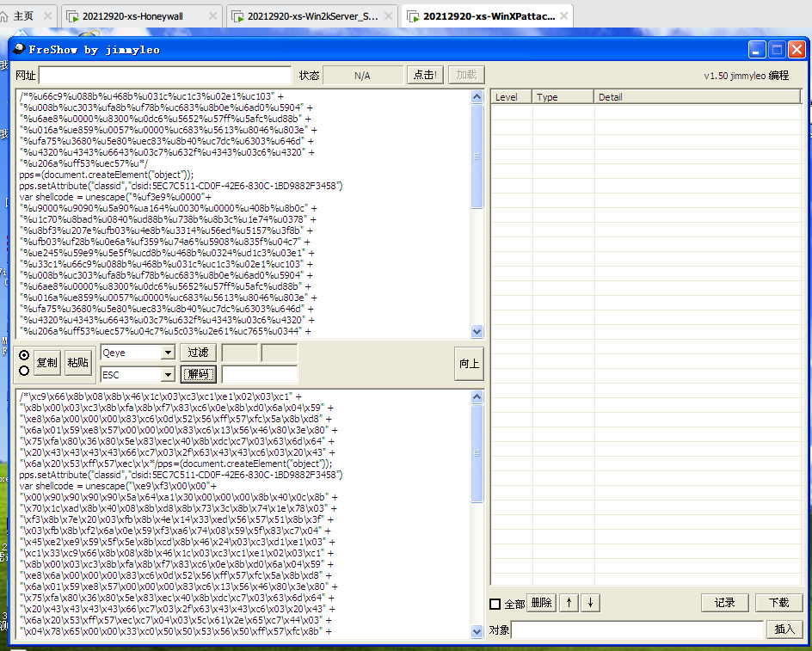Select the upper radio button beside 复制

[24, 355]
